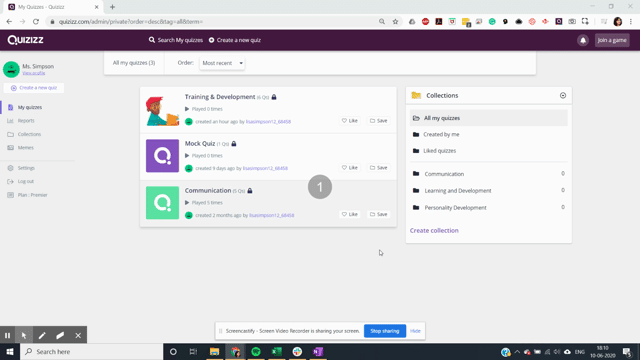Close the Screencastify drawing toolbar
The width and height of the screenshot is (640, 360).
click(78, 336)
